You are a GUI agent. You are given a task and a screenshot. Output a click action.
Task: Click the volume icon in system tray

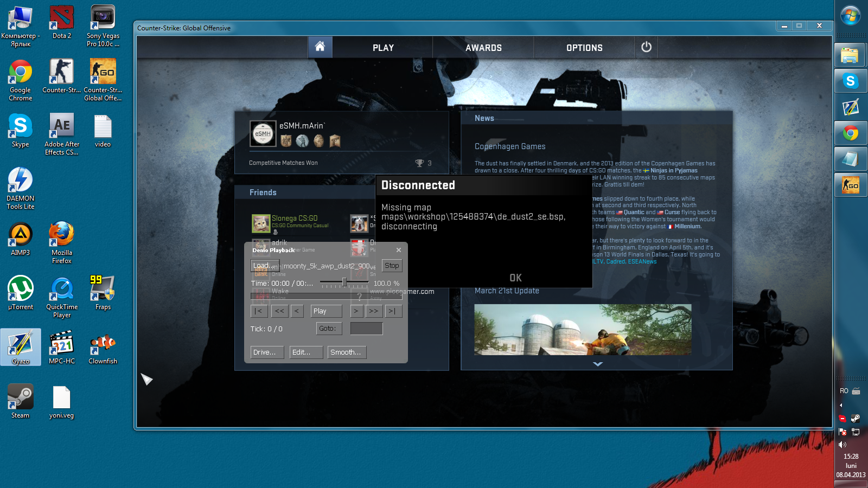[843, 445]
